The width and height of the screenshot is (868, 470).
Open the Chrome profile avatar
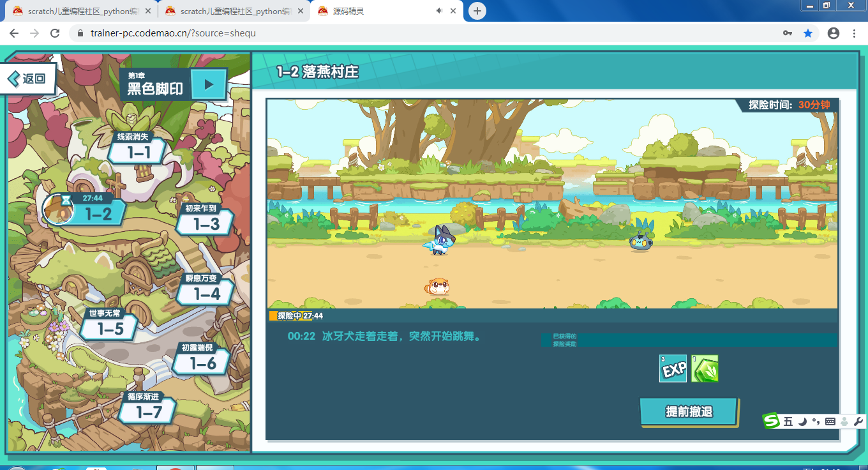pyautogui.click(x=833, y=33)
